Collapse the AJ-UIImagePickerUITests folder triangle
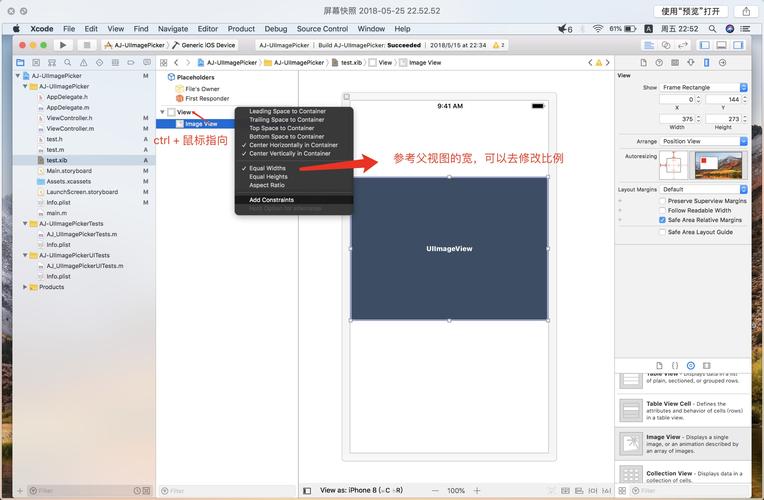 pos(25,255)
